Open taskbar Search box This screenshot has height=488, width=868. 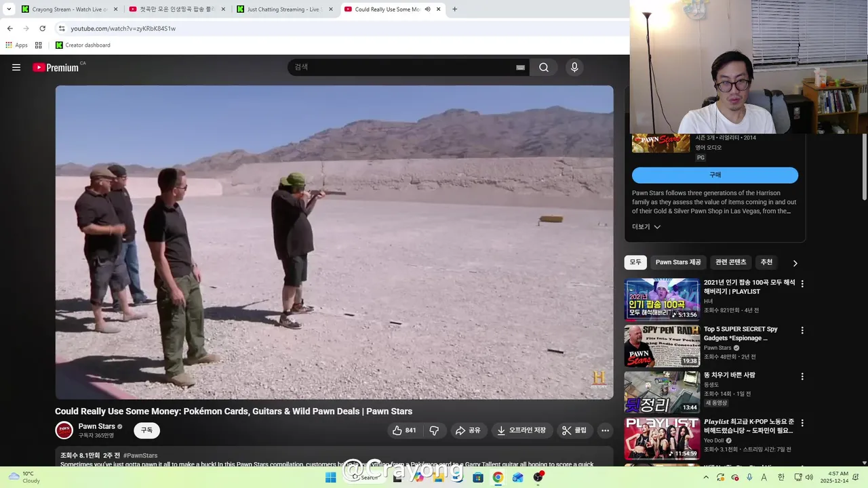366,477
